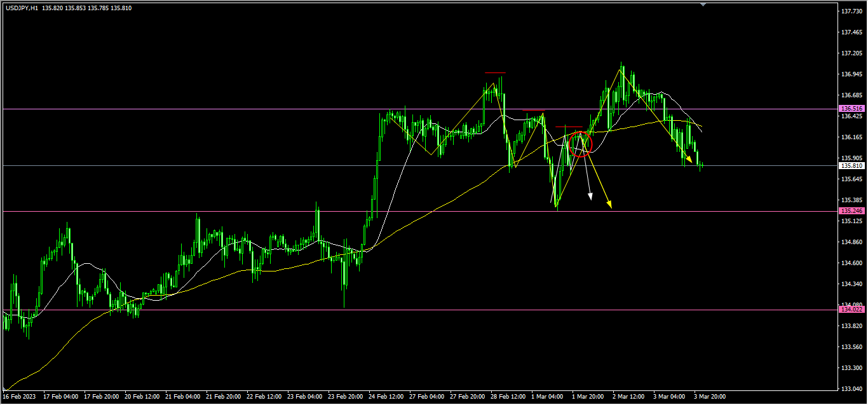Click the 135.810 current price label
Image resolution: width=868 pixels, height=405 pixels.
click(851, 165)
